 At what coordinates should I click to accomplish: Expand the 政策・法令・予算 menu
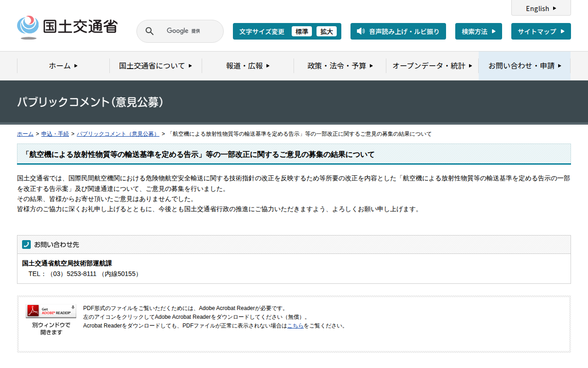coord(340,66)
